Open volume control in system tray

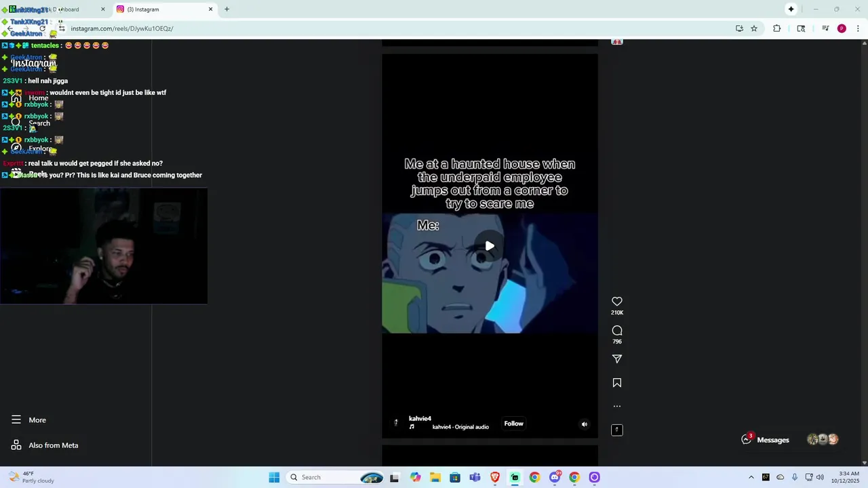coord(820,477)
